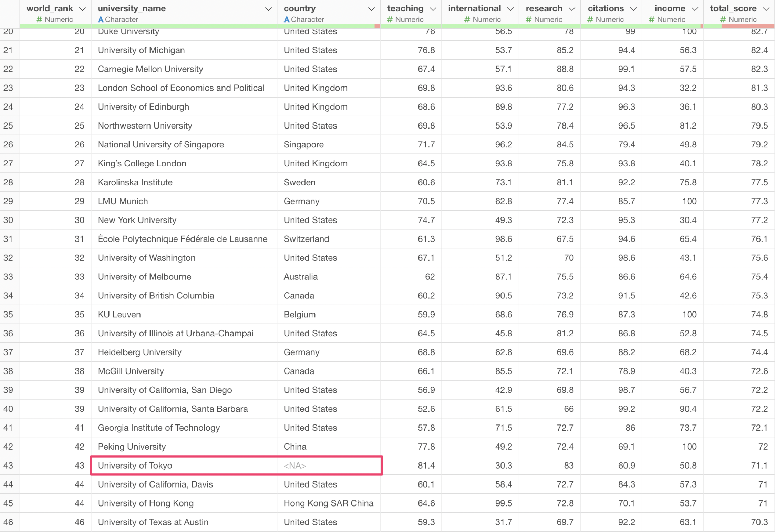Click the character type icon under country
The image size is (775, 532).
tap(287, 20)
